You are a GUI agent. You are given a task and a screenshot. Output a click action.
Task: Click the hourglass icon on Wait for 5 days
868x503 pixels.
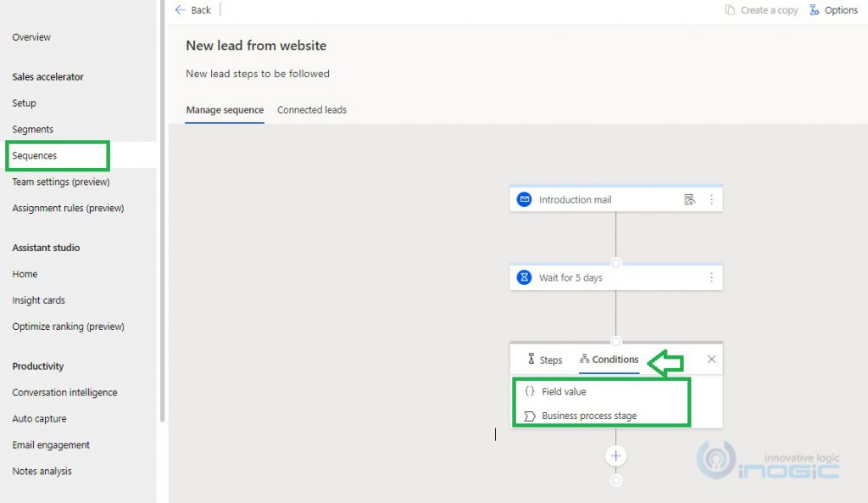(x=525, y=277)
